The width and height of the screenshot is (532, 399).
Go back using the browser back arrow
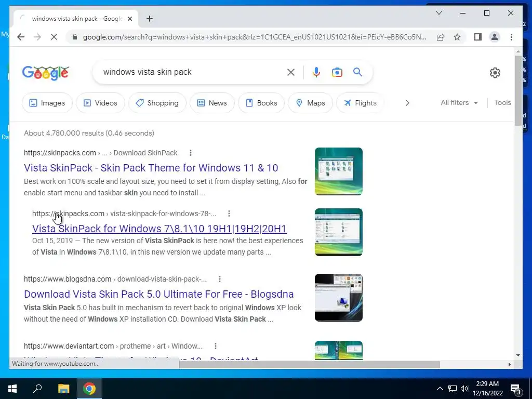[x=21, y=37]
